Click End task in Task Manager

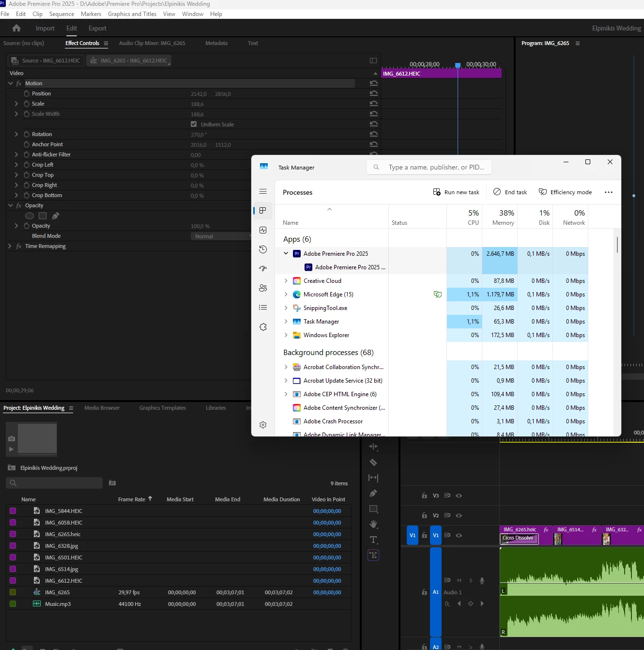point(510,192)
